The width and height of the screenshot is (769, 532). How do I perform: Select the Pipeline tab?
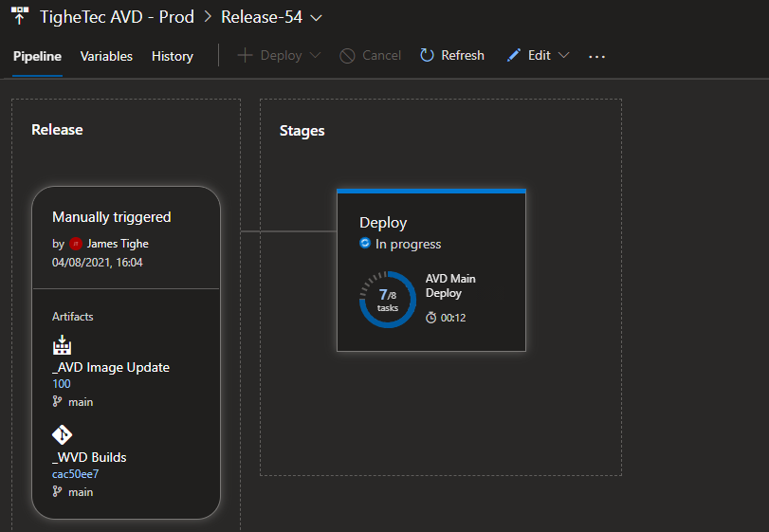coord(37,56)
